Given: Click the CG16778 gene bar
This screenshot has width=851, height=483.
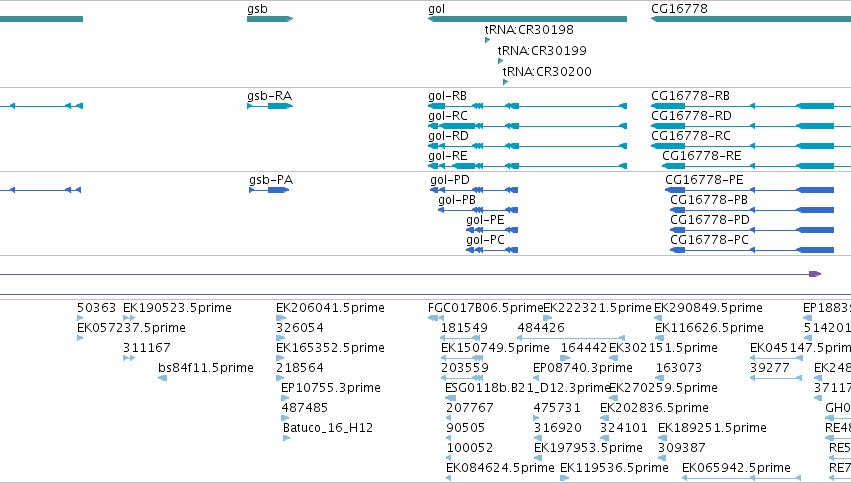Looking at the screenshot, I should pos(751,19).
